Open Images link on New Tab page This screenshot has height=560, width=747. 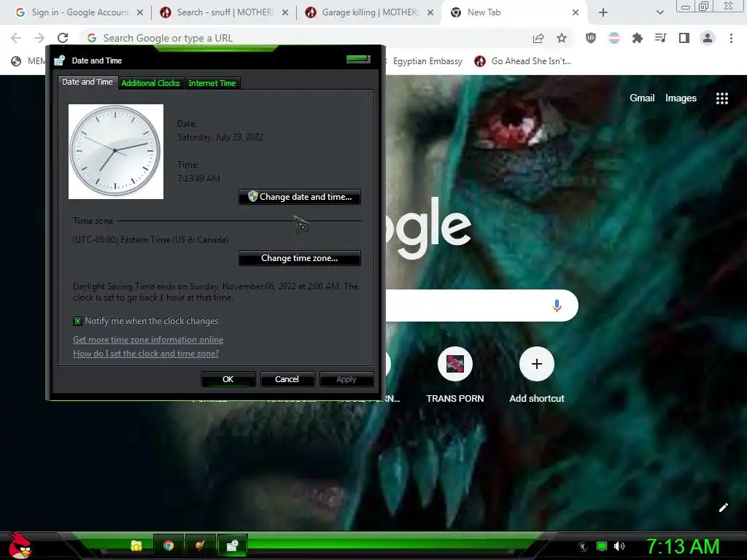[x=681, y=98]
